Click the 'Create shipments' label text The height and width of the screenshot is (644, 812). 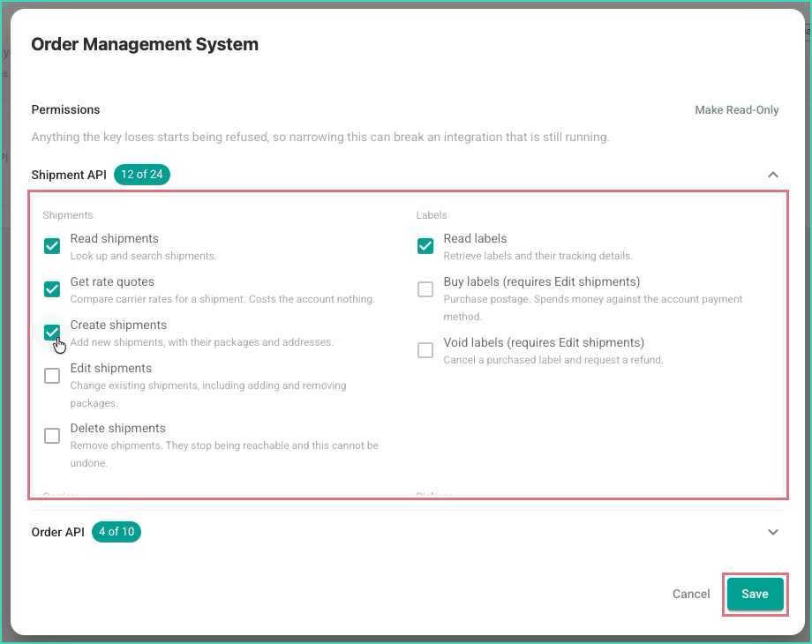click(118, 326)
